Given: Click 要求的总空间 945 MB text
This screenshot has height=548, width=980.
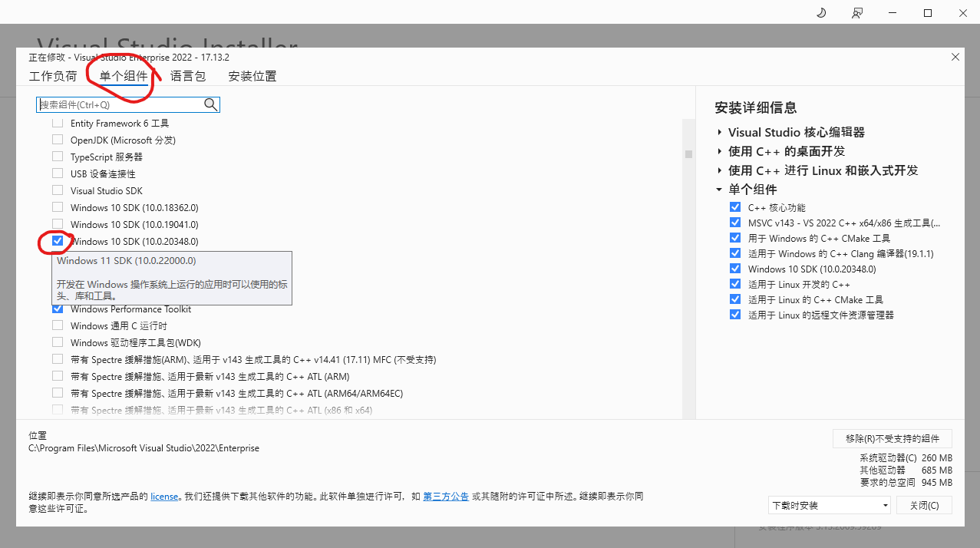Looking at the screenshot, I should [x=906, y=483].
